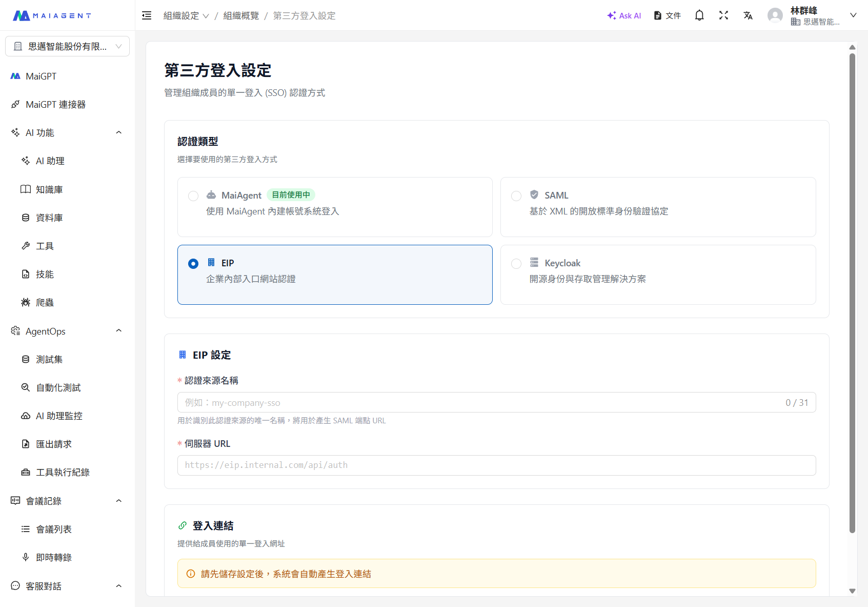
Task: Click the 會議列表 list icon
Action: (26, 529)
